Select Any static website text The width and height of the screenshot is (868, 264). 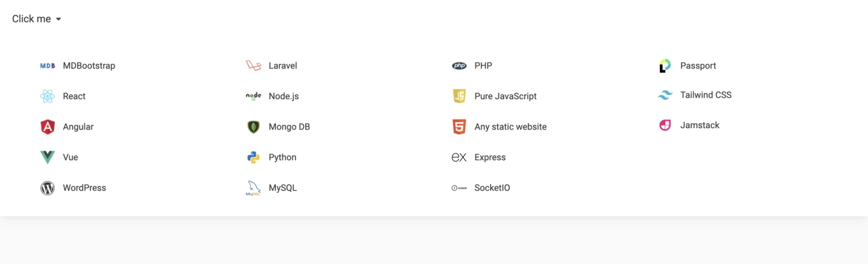pos(511,127)
